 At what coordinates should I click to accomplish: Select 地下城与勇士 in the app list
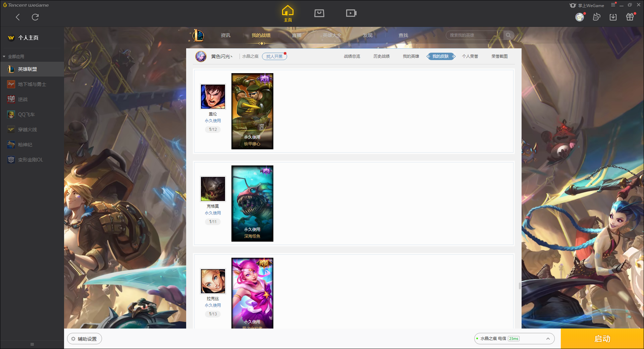(x=32, y=84)
